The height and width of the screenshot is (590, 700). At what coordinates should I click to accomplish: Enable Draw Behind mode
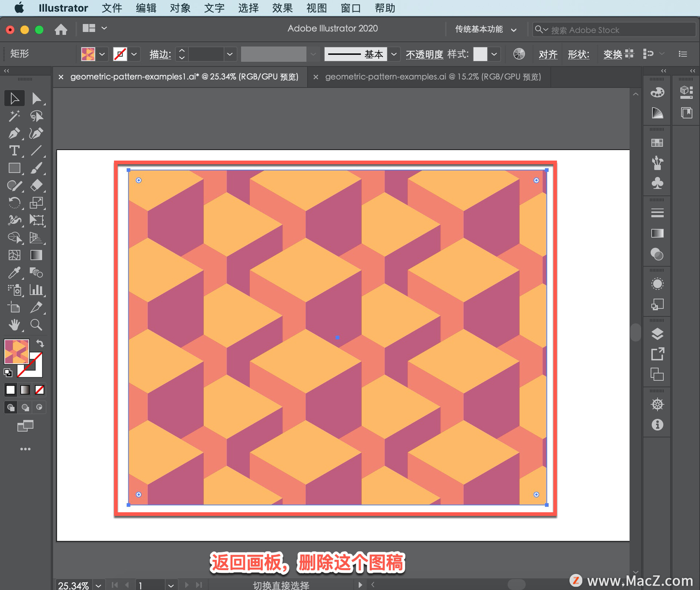click(x=25, y=407)
